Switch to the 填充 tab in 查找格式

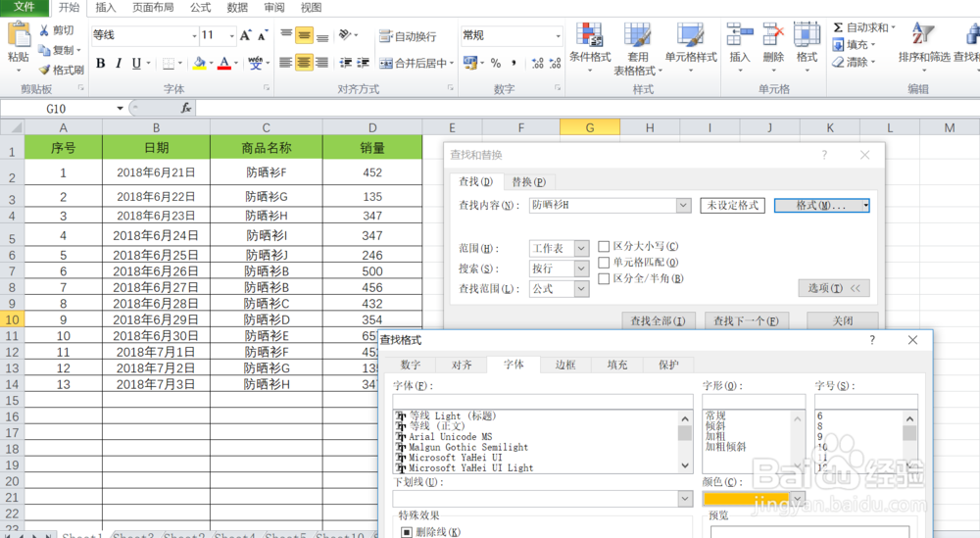click(x=617, y=365)
